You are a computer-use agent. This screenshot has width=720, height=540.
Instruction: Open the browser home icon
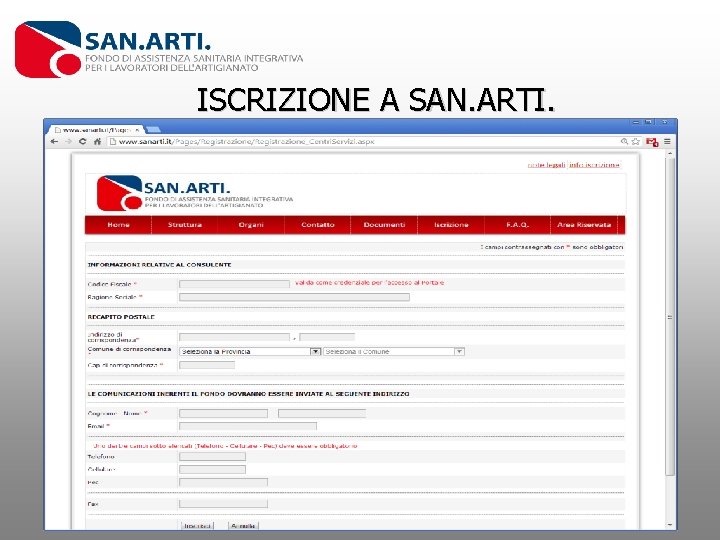pyautogui.click(x=97, y=141)
